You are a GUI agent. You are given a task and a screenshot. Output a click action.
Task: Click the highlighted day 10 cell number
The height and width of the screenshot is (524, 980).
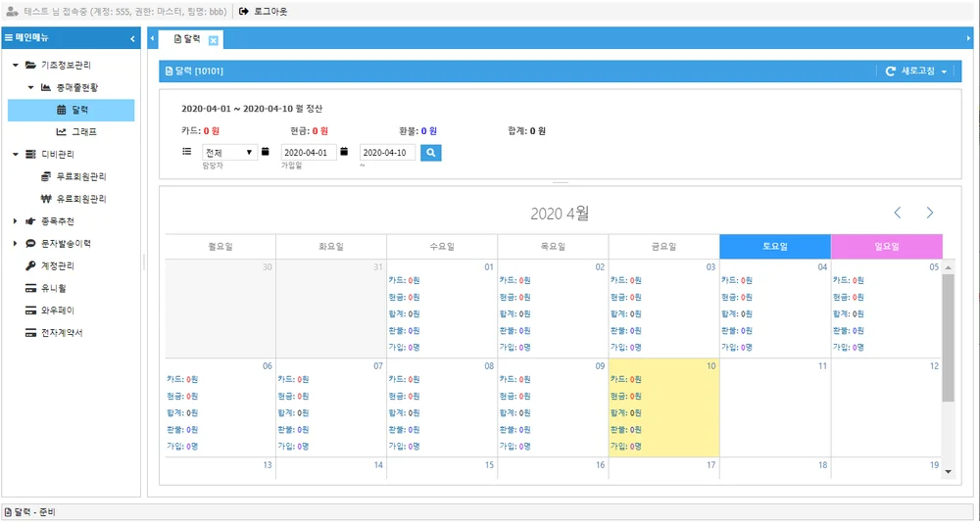710,366
